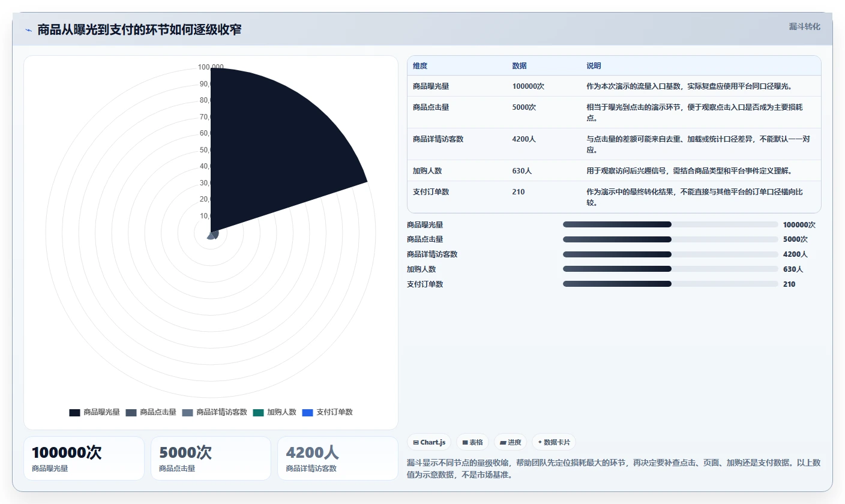The width and height of the screenshot is (845, 504).
Task: Click description text for 商品曝光量 row
Action: tap(690, 86)
